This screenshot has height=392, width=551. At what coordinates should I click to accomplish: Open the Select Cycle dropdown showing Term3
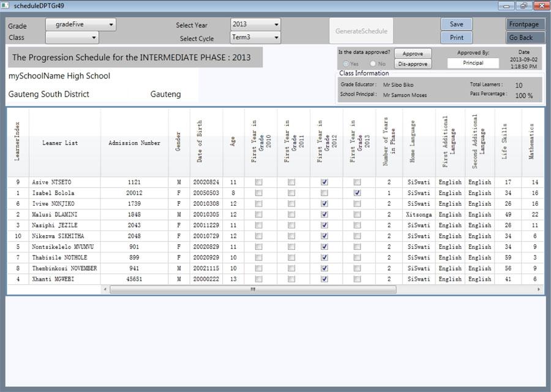(x=255, y=36)
